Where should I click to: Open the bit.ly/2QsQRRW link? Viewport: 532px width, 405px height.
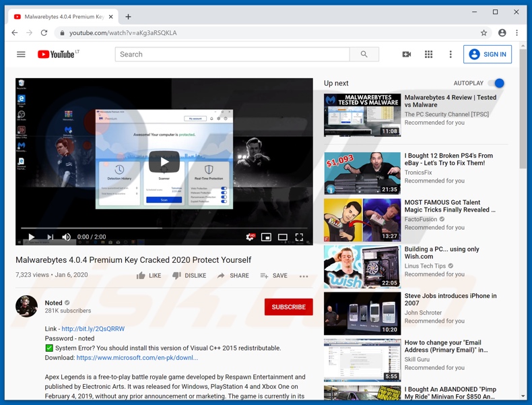93,329
